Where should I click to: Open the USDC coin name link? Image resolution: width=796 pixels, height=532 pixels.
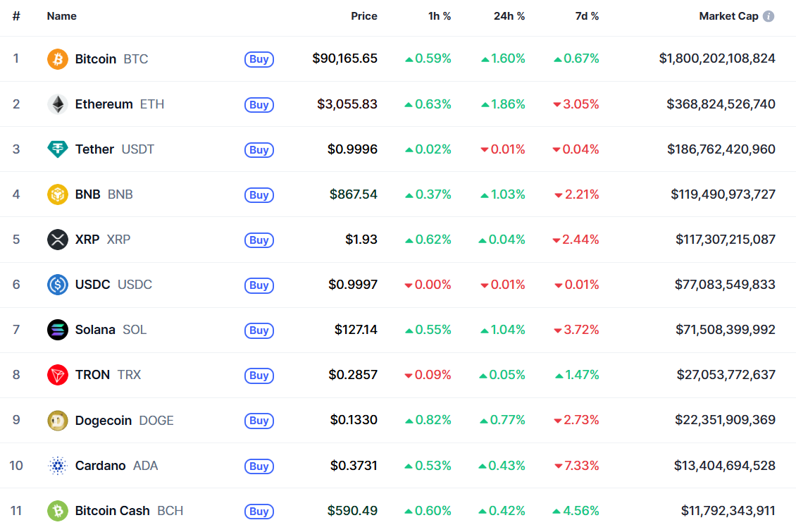93,285
